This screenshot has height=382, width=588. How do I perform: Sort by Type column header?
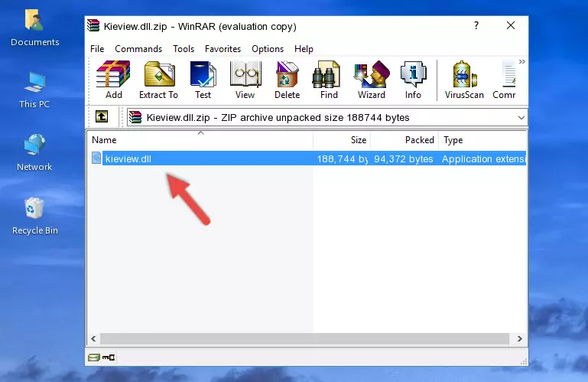[482, 140]
